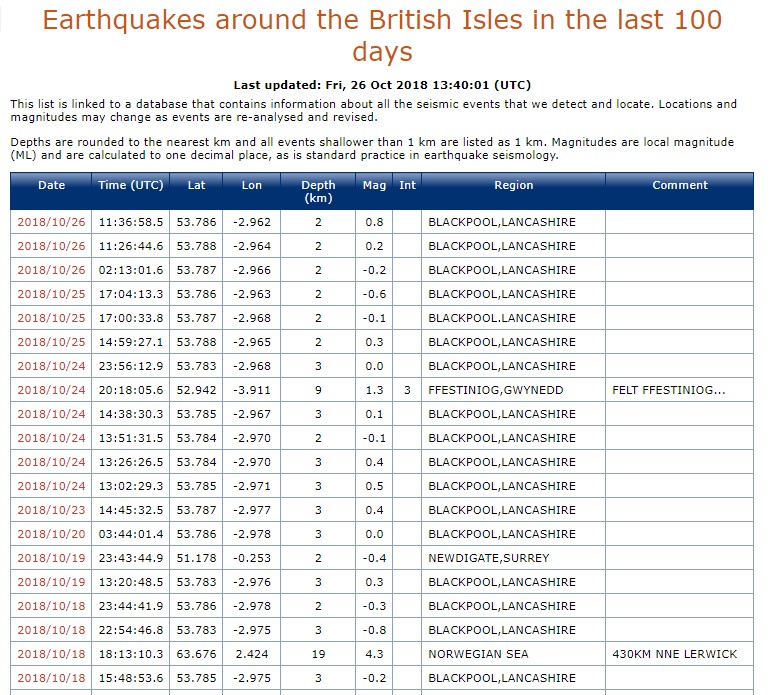The height and width of the screenshot is (695, 776).
Task: Open the 2018/10/20 date link
Action: click(52, 534)
